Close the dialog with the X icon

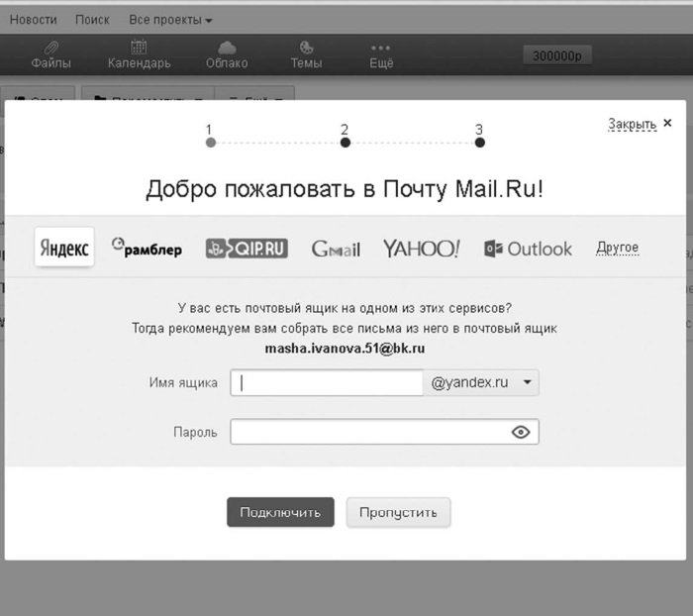667,123
